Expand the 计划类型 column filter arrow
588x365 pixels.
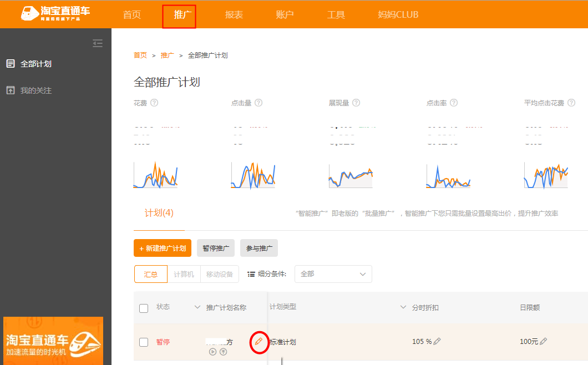[403, 307]
